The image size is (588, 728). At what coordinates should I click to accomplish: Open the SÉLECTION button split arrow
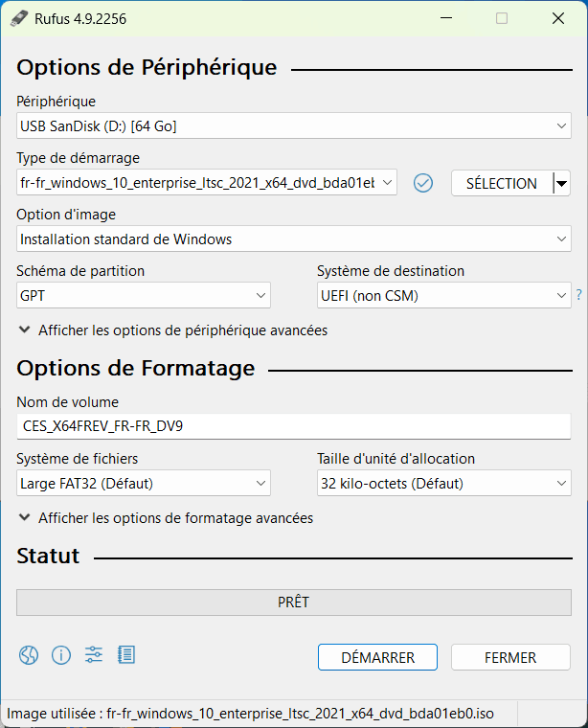tap(561, 183)
